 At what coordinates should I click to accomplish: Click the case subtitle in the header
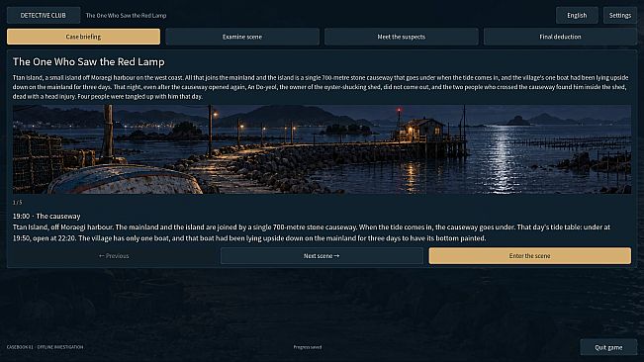126,16
